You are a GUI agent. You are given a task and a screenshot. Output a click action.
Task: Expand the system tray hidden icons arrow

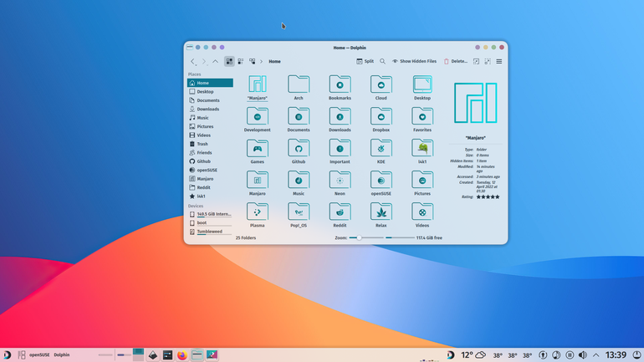pos(596,355)
